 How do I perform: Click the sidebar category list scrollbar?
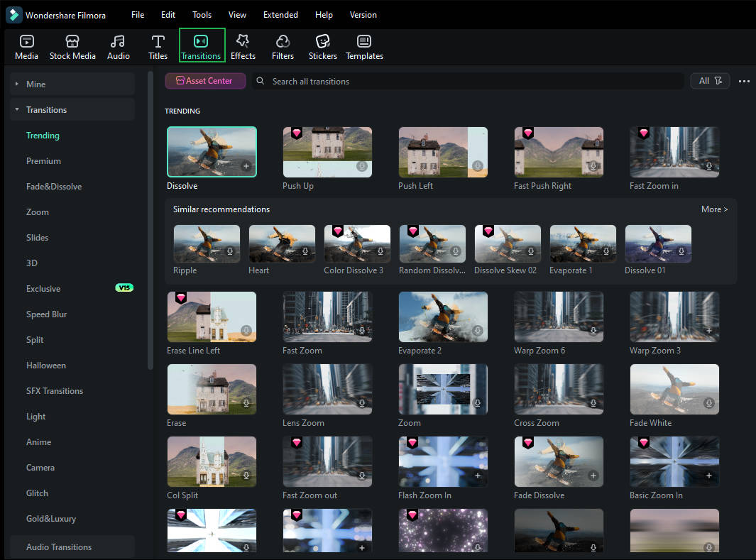point(150,220)
